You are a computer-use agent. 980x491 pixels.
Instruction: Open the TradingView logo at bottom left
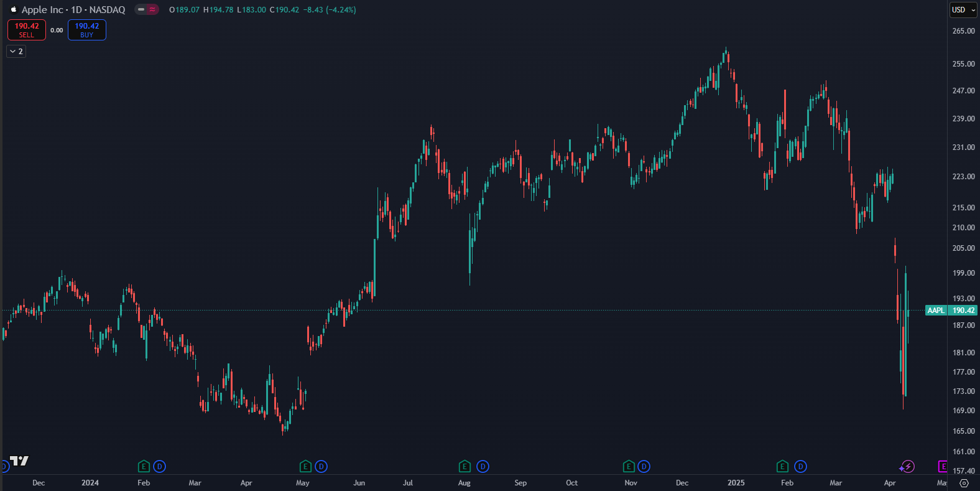[19, 461]
